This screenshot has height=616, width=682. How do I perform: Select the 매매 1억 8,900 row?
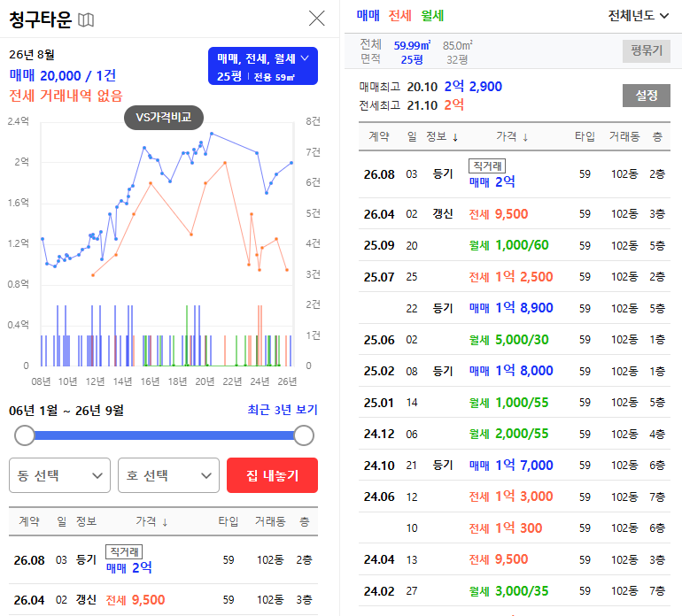pyautogui.click(x=514, y=308)
